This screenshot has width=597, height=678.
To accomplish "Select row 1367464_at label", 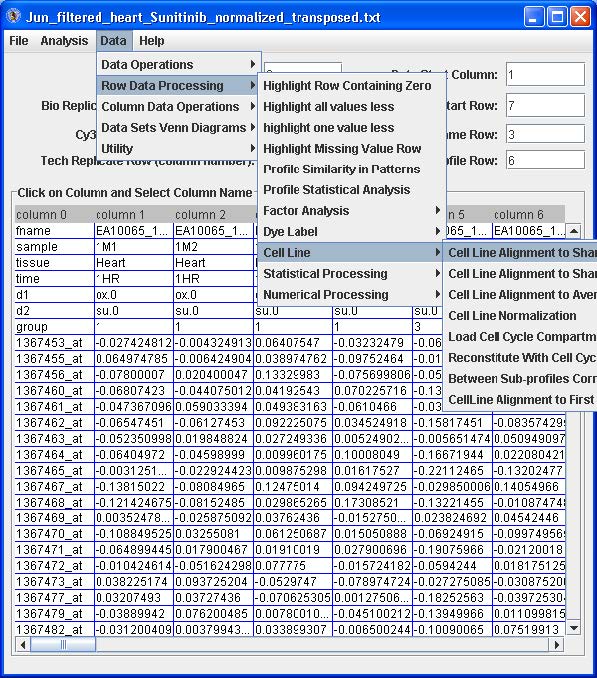I will coord(54,455).
